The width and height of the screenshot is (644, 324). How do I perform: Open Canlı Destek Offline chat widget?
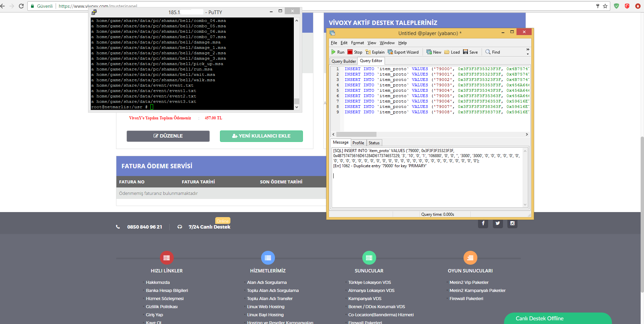click(558, 318)
